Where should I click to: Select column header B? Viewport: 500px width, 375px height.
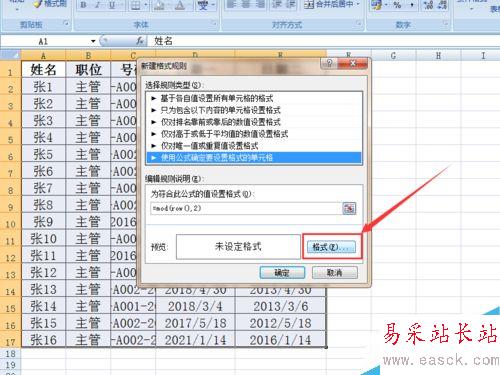tap(88, 55)
